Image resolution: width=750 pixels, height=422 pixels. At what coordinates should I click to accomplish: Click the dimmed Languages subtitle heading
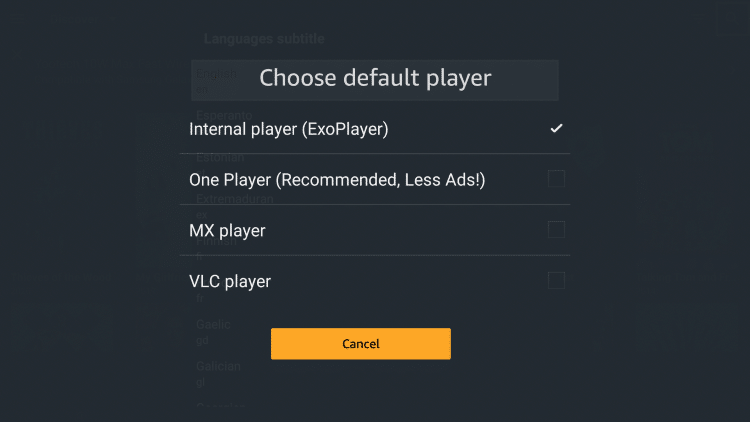[x=264, y=39]
